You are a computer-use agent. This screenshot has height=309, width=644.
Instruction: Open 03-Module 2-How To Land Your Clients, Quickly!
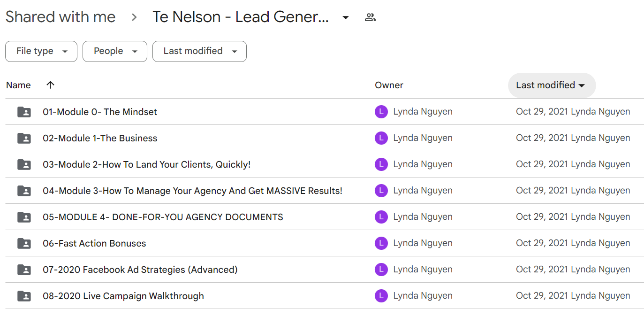pyautogui.click(x=147, y=164)
